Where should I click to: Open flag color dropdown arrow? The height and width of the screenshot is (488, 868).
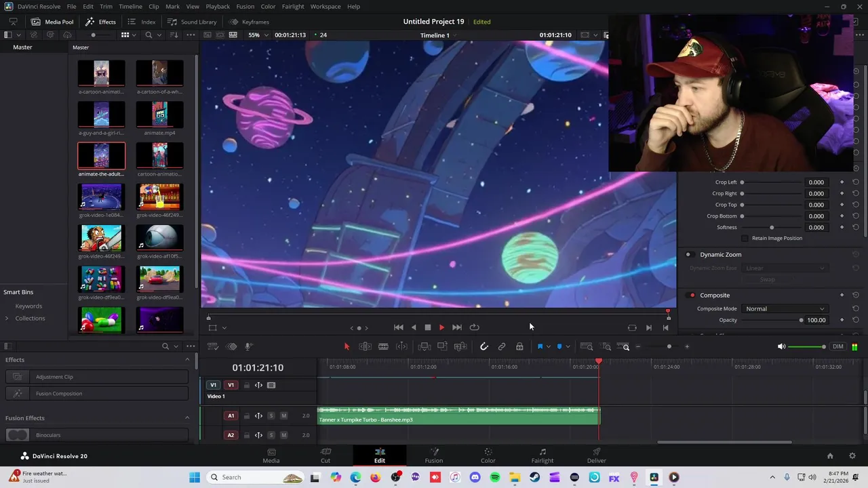click(548, 346)
